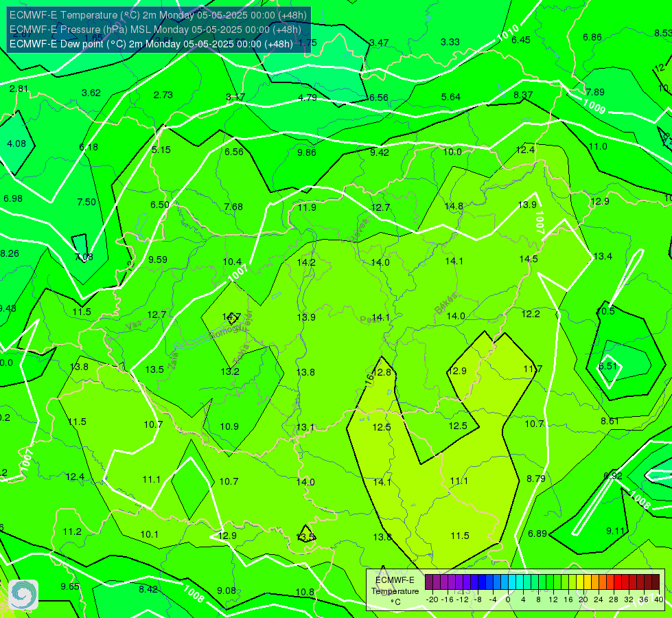Screen dimensions: 672x618
Task: Click the 7.89 temperature value
Action: (595, 92)
